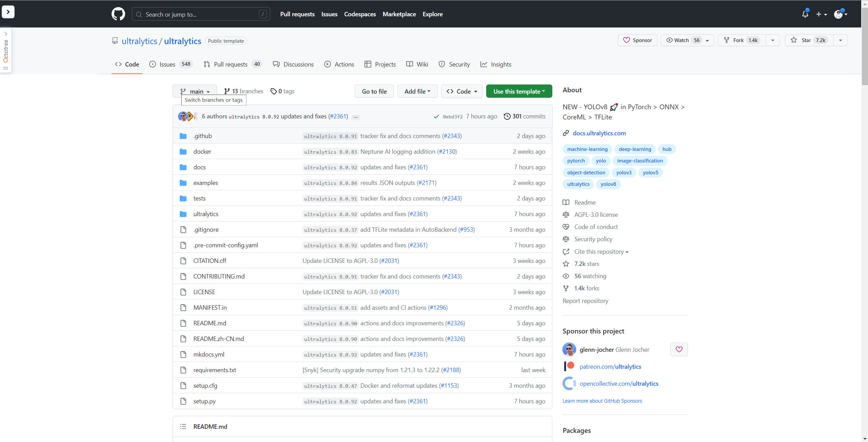Switch to the Insights tab

click(496, 64)
